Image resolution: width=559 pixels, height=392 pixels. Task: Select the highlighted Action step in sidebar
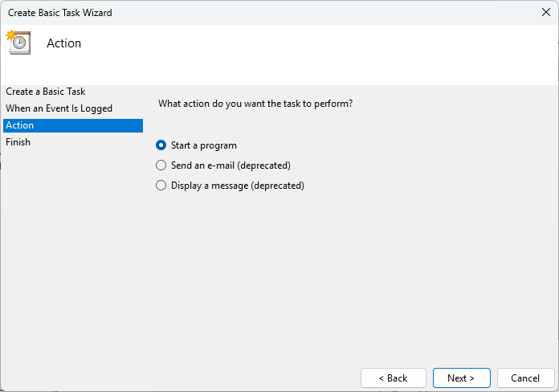pos(72,125)
